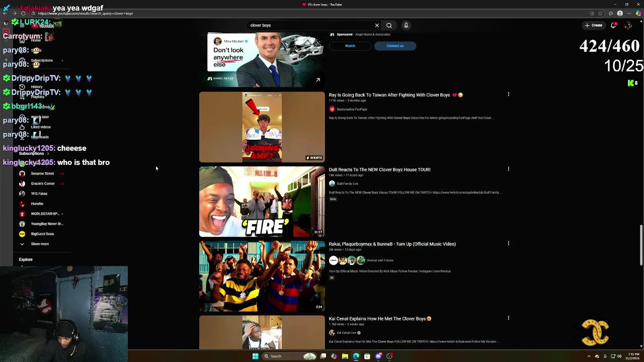Clear the YouTube search box text

coord(377,25)
